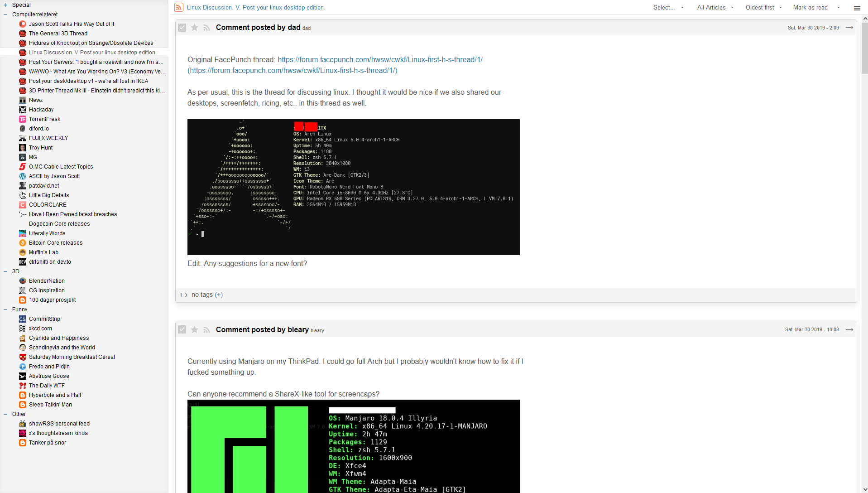Star the comment posted by dad
Viewport: 868px width, 493px height.
(194, 28)
